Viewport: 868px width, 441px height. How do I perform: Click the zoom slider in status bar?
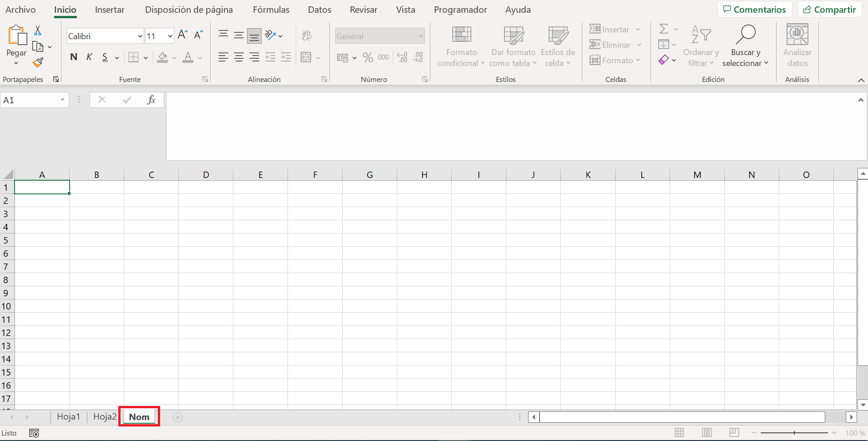point(794,433)
